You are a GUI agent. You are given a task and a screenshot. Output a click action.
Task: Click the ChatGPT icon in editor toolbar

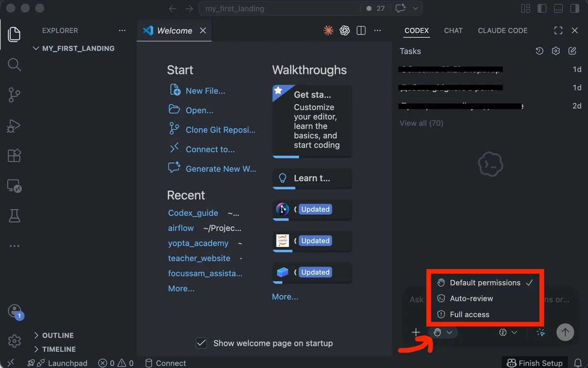click(x=344, y=30)
